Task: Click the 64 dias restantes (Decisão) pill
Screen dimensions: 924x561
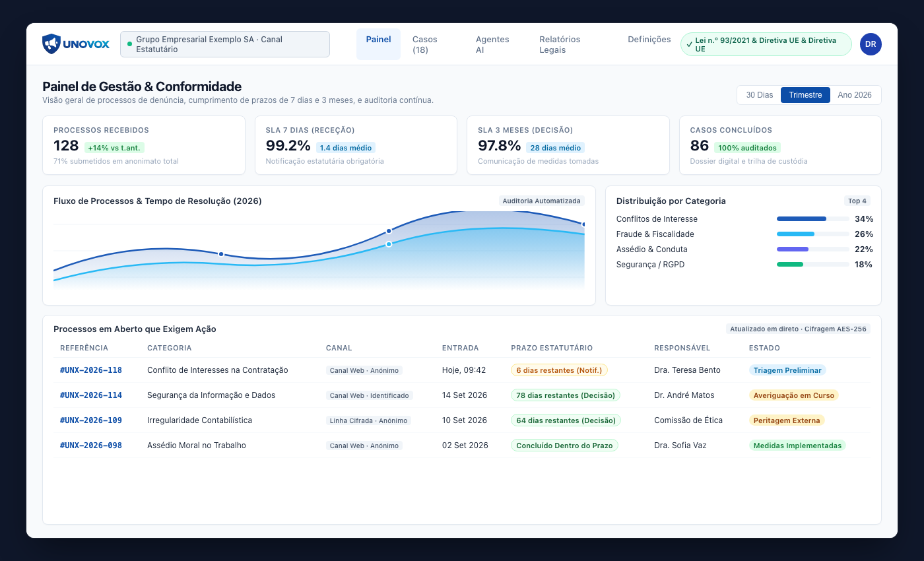Action: click(566, 420)
